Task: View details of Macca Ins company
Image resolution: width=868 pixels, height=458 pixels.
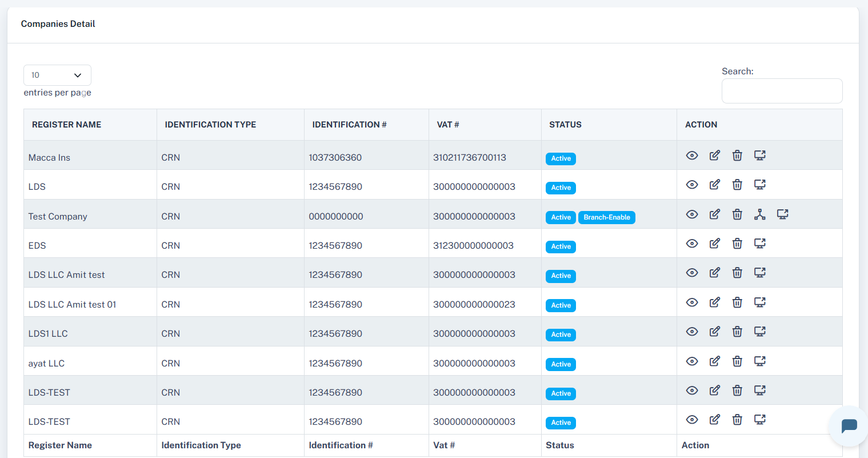Action: 691,156
